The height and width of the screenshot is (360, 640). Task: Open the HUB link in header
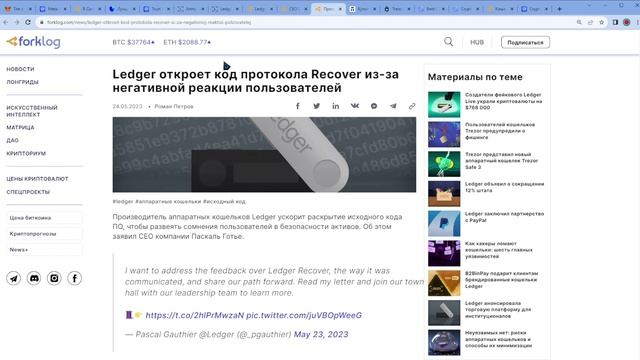tap(477, 42)
